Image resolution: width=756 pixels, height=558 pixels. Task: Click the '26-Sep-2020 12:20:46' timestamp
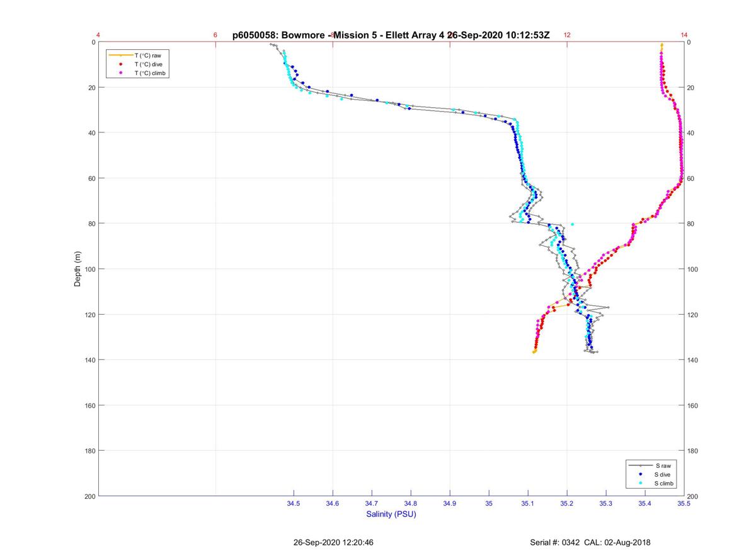[x=334, y=542]
